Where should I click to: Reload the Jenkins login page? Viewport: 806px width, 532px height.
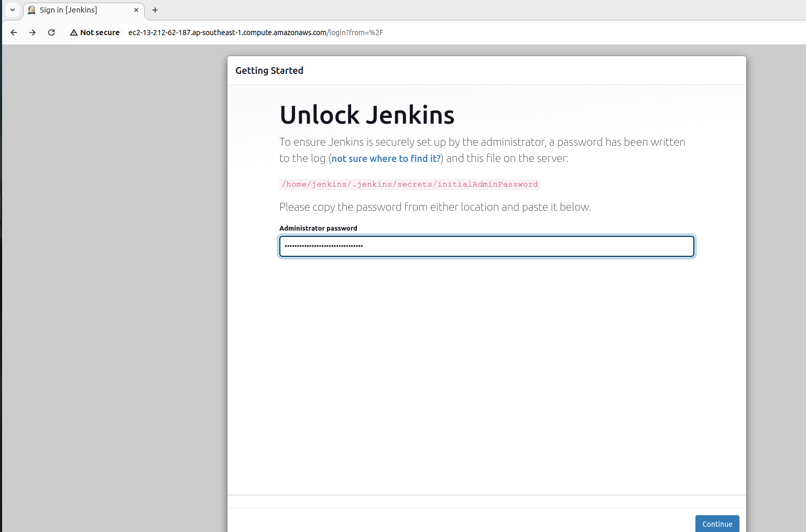click(x=51, y=32)
